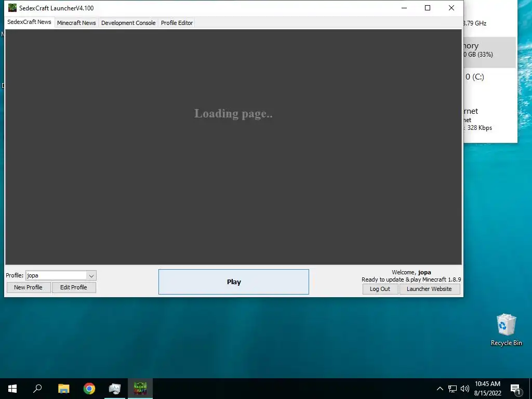Switch to the SedexCraft News tab
The image size is (532, 399).
coord(29,22)
